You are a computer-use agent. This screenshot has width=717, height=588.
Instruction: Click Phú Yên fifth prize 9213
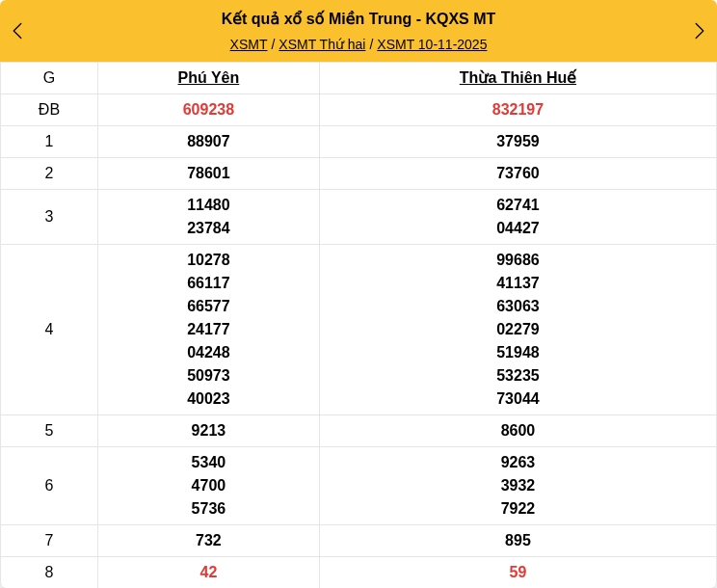point(208,431)
